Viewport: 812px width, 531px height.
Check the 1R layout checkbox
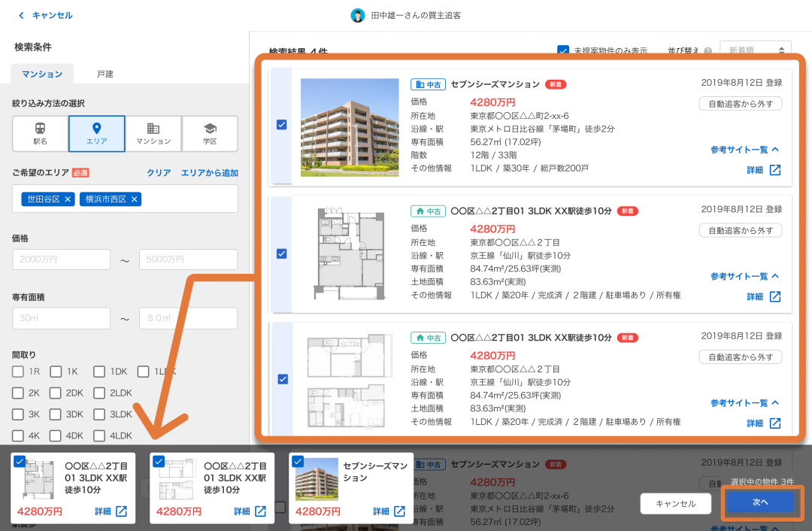coord(18,372)
